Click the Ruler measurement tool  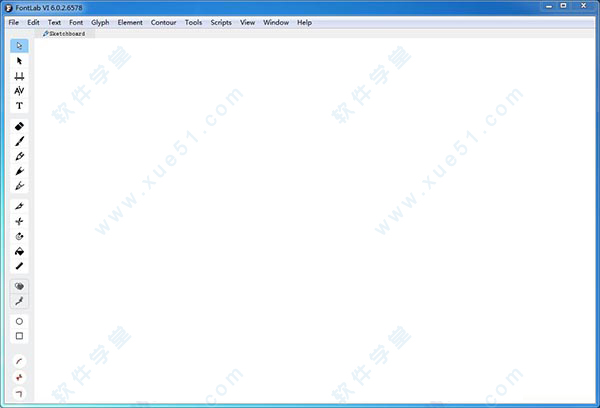tap(19, 266)
